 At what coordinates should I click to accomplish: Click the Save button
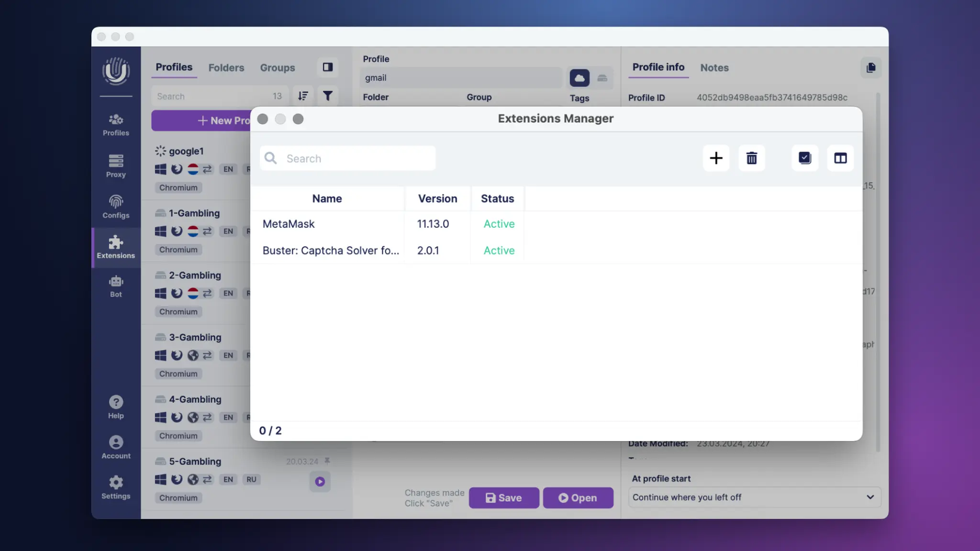tap(504, 497)
